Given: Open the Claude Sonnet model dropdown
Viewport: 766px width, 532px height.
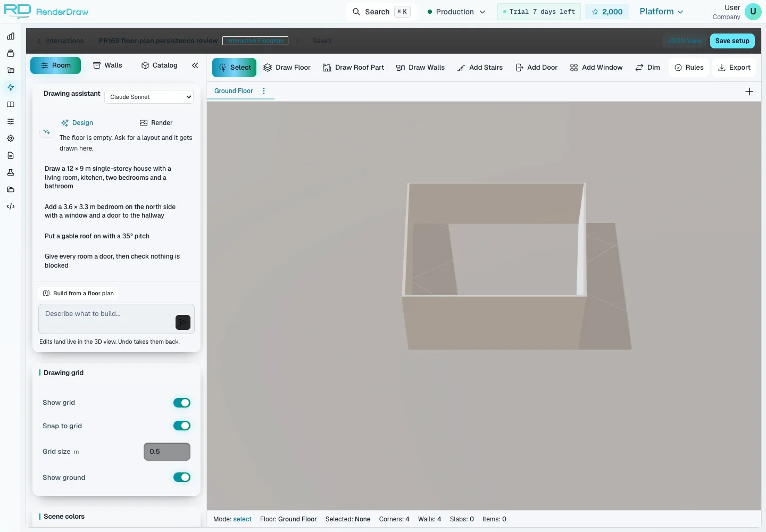Looking at the screenshot, I should tap(149, 97).
